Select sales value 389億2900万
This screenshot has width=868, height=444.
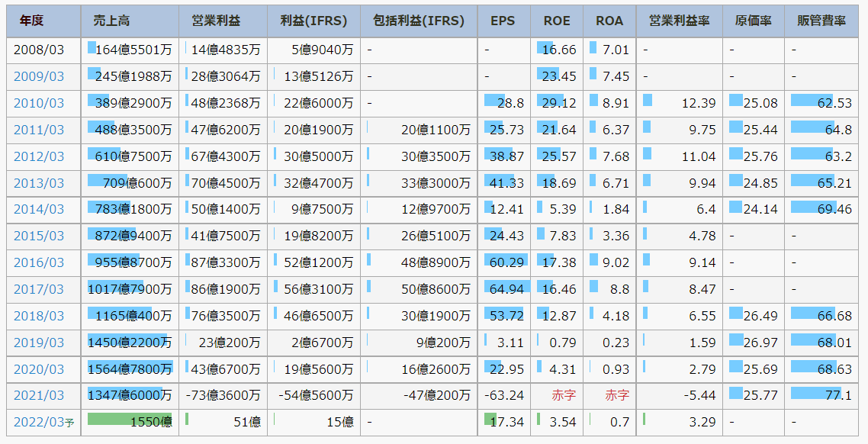pos(133,103)
